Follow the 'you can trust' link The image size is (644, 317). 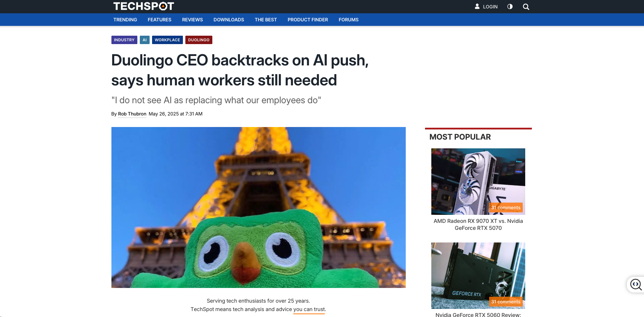309,309
